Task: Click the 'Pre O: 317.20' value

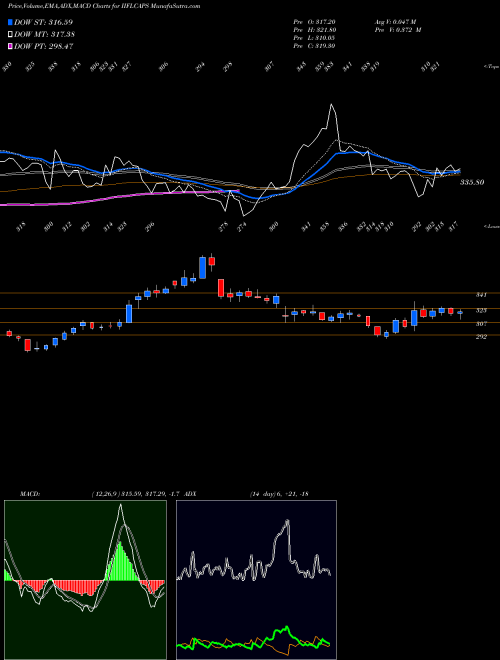Action: 314,22
